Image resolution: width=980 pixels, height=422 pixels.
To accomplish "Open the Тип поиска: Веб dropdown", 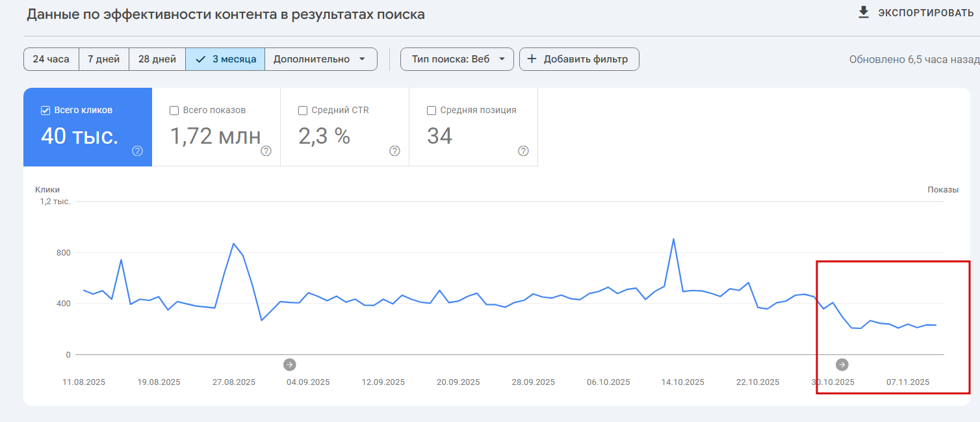I will tap(457, 59).
